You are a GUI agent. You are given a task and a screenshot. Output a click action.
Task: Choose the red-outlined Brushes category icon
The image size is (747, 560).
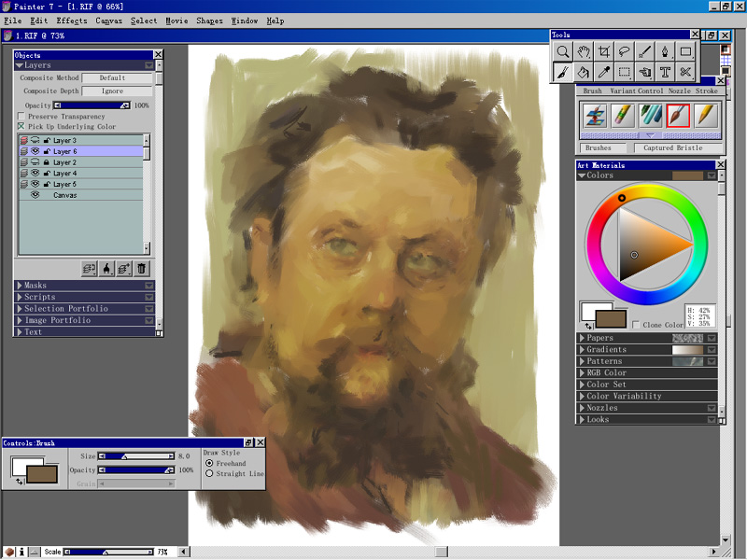pyautogui.click(x=678, y=116)
